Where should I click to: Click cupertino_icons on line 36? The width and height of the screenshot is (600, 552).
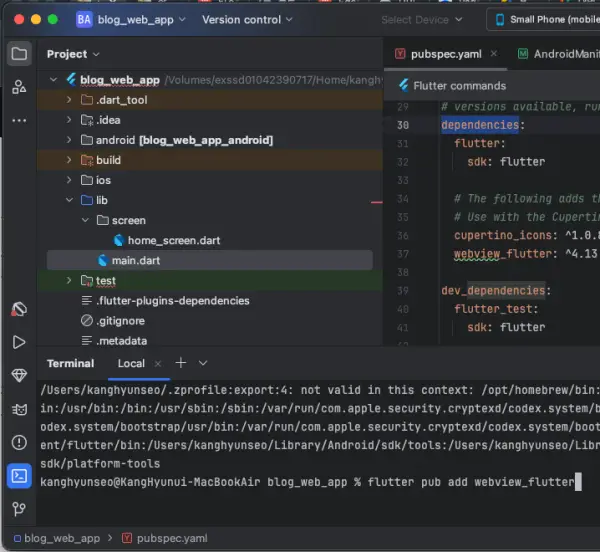pos(503,235)
